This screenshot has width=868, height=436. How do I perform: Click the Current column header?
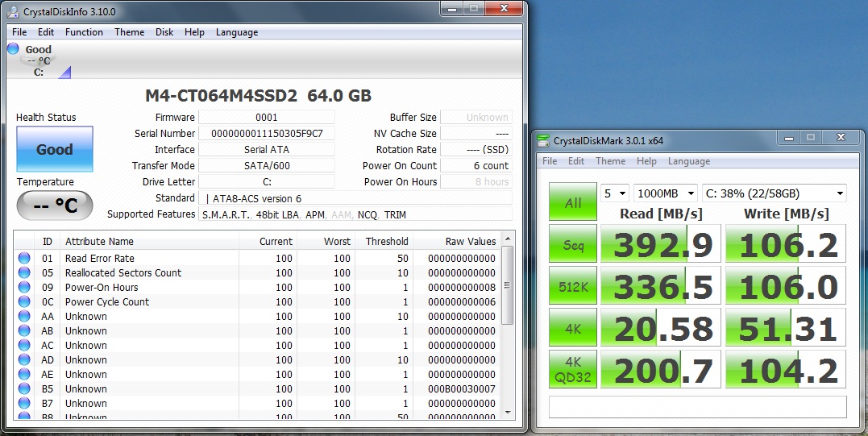pos(268,241)
